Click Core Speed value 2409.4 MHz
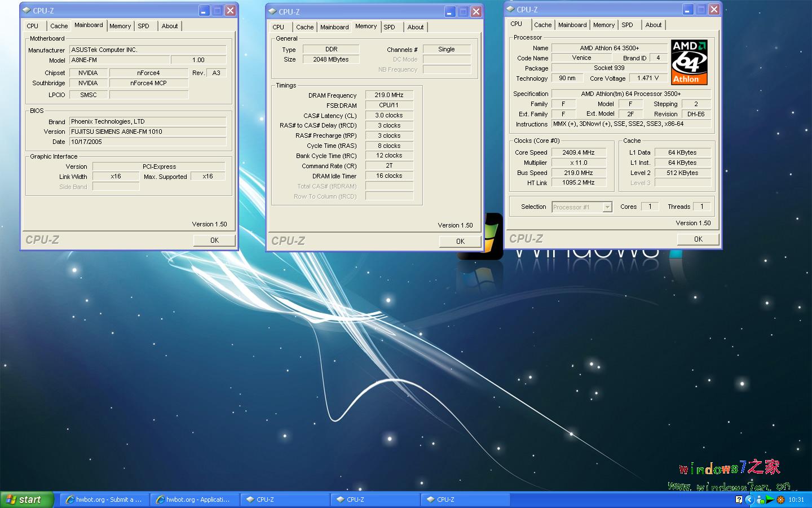This screenshot has height=508, width=812. (x=579, y=152)
